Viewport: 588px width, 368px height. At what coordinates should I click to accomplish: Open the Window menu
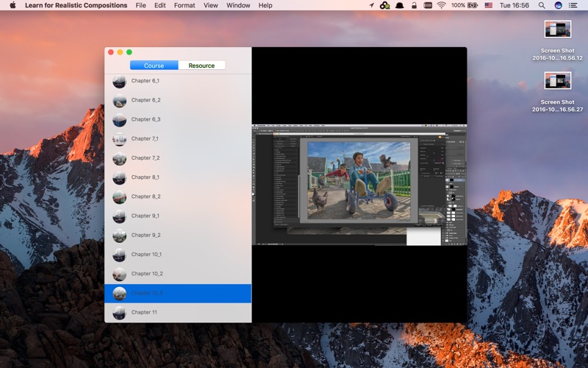click(x=238, y=5)
